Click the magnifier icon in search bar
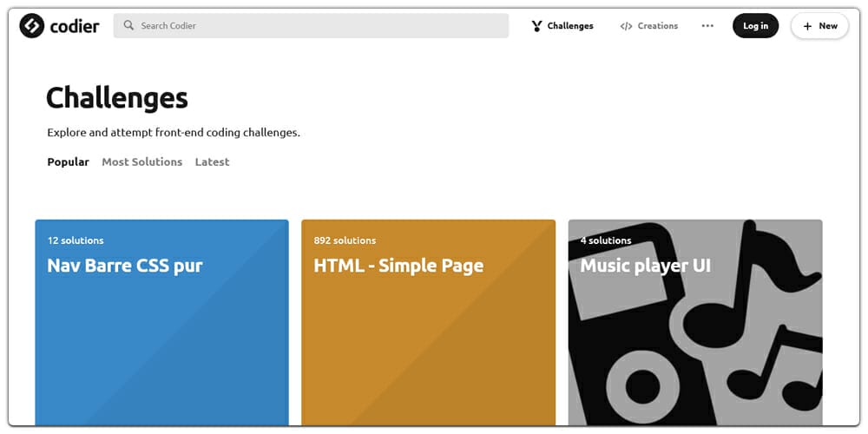Screen dimensions: 868x434 coord(129,26)
